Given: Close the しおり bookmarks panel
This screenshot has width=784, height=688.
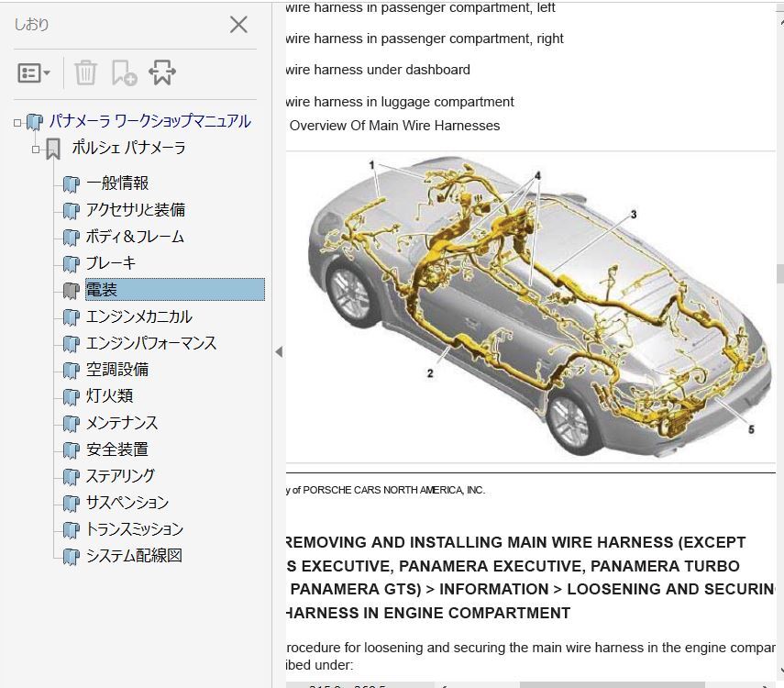Looking at the screenshot, I should pyautogui.click(x=238, y=24).
